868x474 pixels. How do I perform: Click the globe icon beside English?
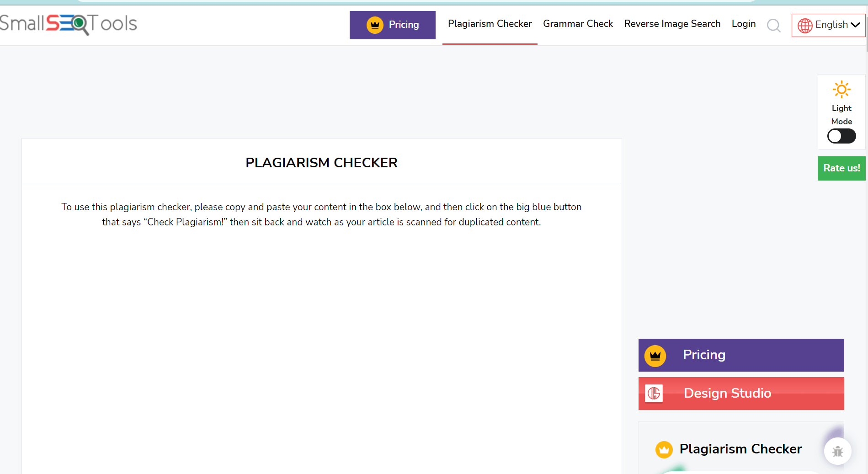(805, 25)
